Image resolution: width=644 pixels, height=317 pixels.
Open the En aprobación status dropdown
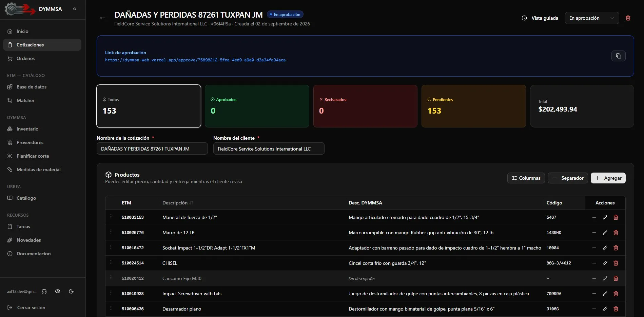592,18
